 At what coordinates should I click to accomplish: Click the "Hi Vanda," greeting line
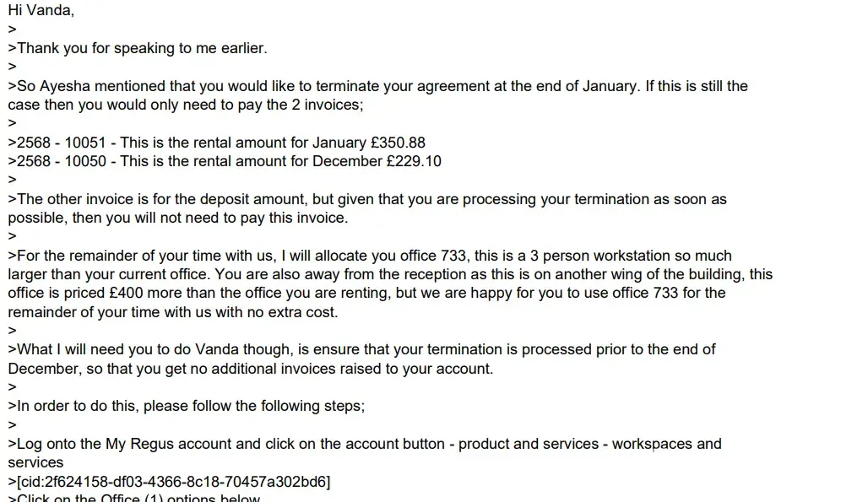[41, 11]
